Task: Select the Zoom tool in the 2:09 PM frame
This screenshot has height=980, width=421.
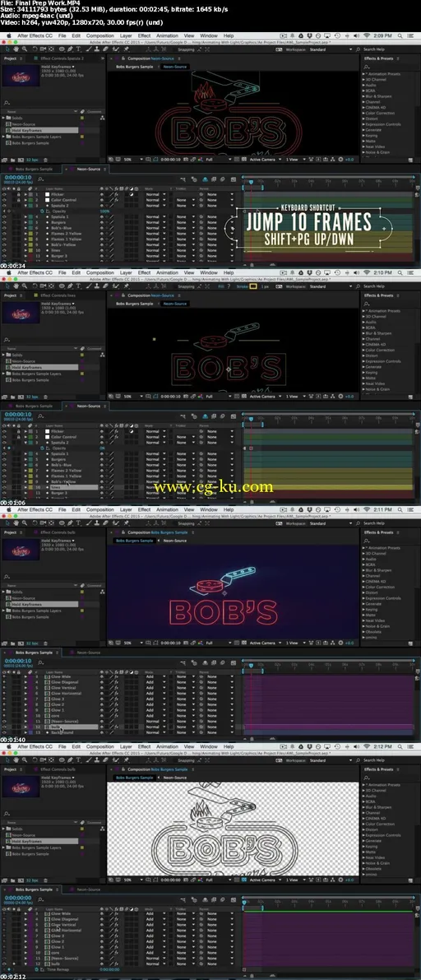Action: click(x=24, y=49)
